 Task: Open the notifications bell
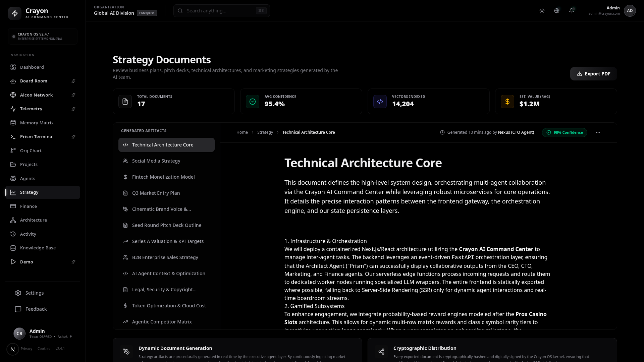(x=572, y=11)
